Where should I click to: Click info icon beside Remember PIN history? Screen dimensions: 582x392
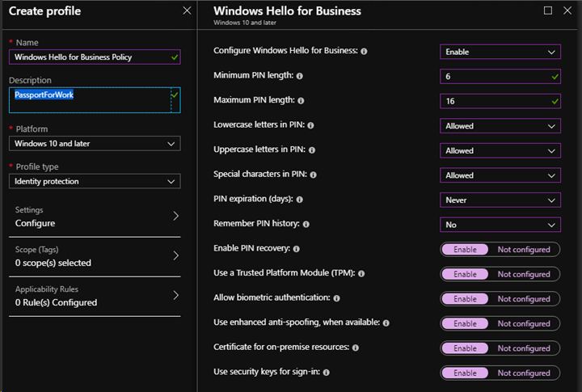[x=306, y=224]
